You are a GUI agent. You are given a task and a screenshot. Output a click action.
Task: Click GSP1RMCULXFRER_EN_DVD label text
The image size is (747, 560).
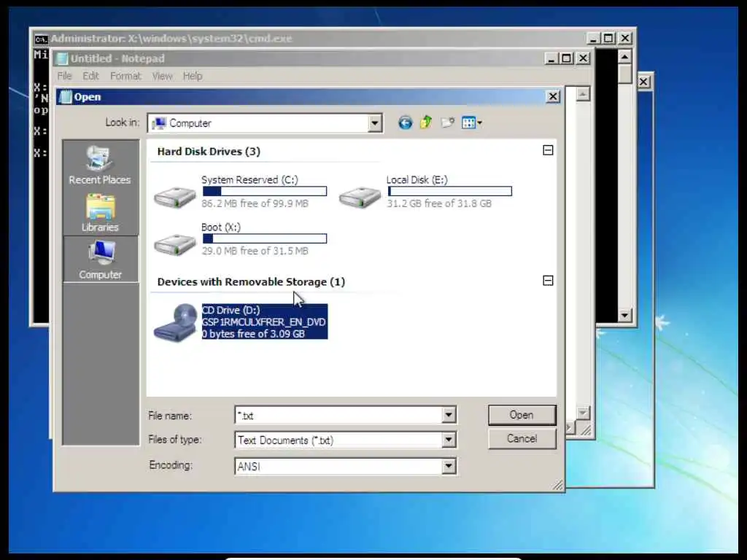264,322
